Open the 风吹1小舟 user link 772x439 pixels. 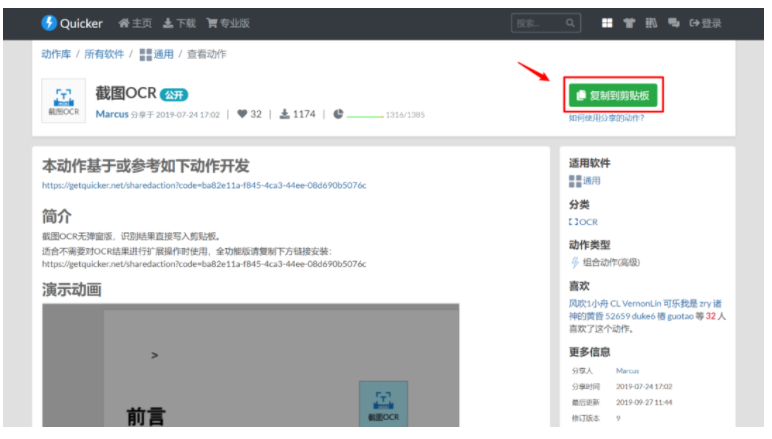click(589, 304)
